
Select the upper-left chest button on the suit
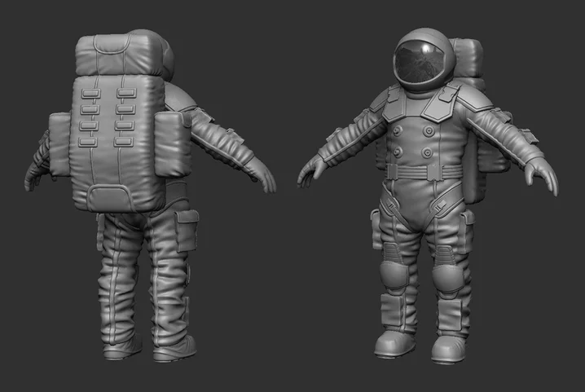tap(398, 130)
